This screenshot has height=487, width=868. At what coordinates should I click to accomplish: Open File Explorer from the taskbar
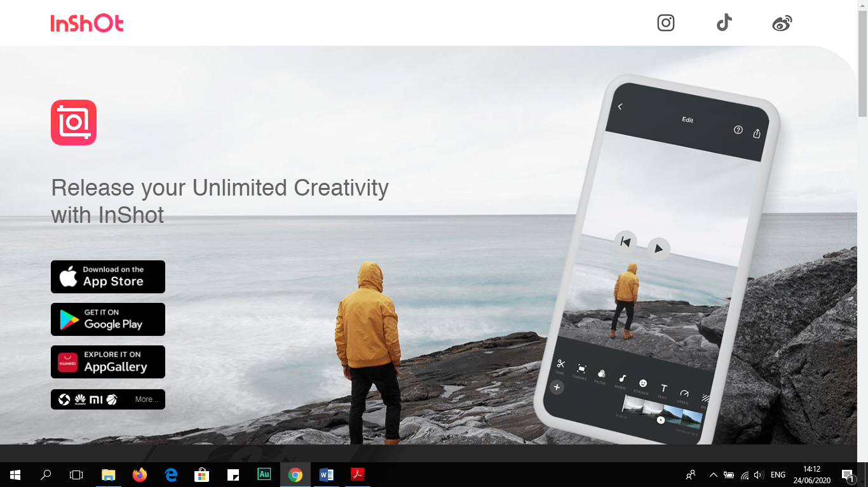pos(109,474)
